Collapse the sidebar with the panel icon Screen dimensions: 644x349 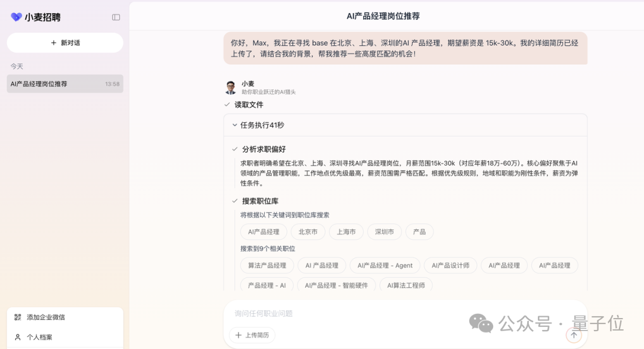pos(116,17)
